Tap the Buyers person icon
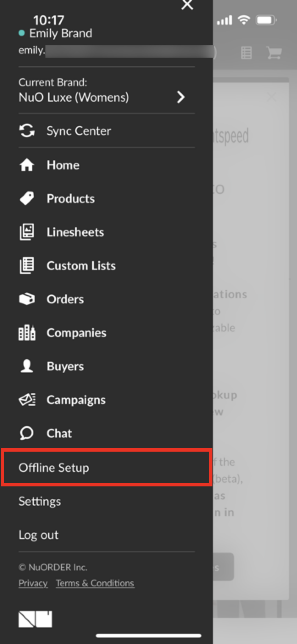The image size is (297, 644). point(27,366)
